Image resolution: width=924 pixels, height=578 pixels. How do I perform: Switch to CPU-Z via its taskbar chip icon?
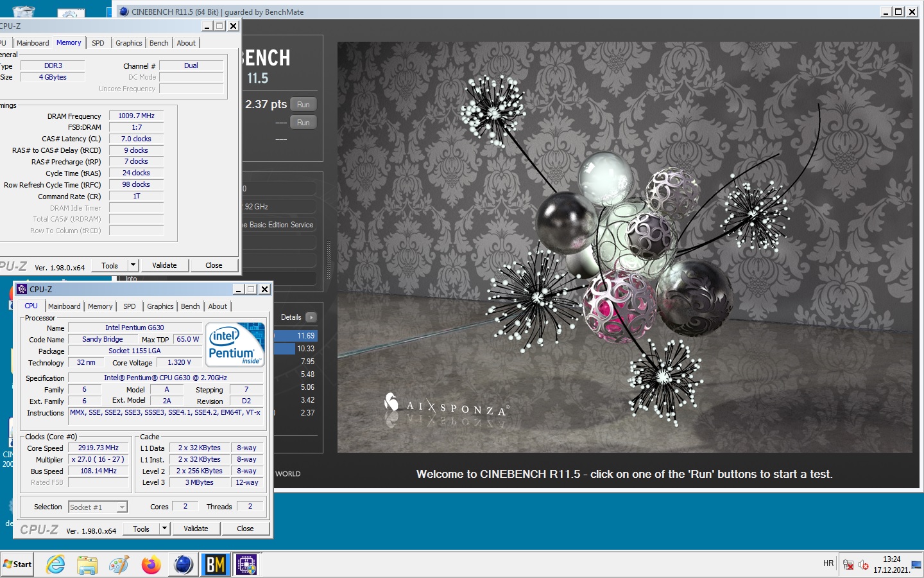click(246, 565)
